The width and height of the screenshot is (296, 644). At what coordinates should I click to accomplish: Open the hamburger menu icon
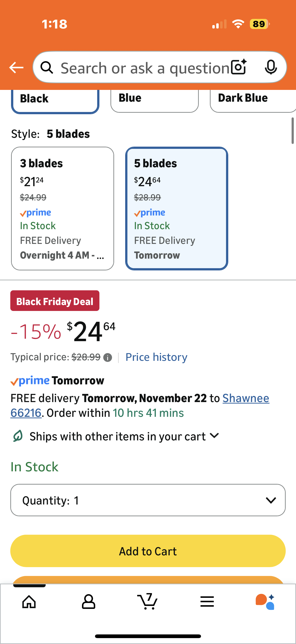click(207, 602)
